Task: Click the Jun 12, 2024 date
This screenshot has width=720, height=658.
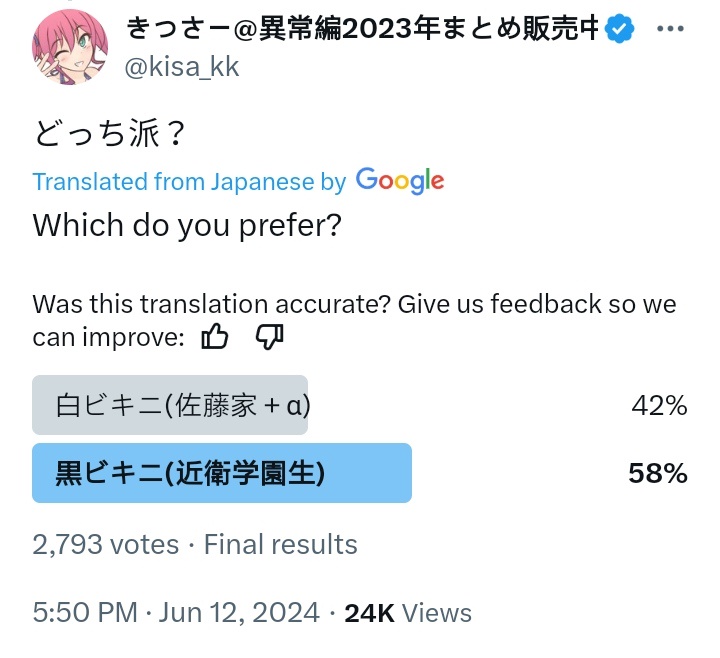Action: (x=239, y=613)
